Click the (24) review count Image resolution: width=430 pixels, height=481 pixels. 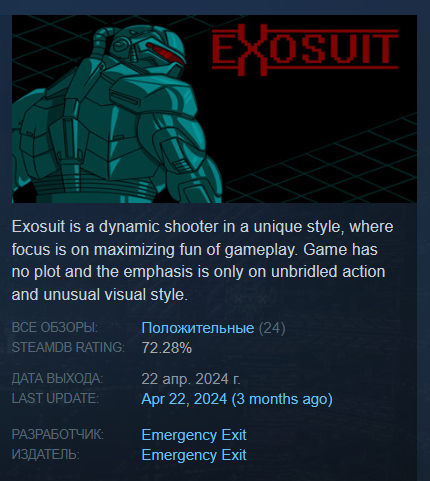click(272, 328)
